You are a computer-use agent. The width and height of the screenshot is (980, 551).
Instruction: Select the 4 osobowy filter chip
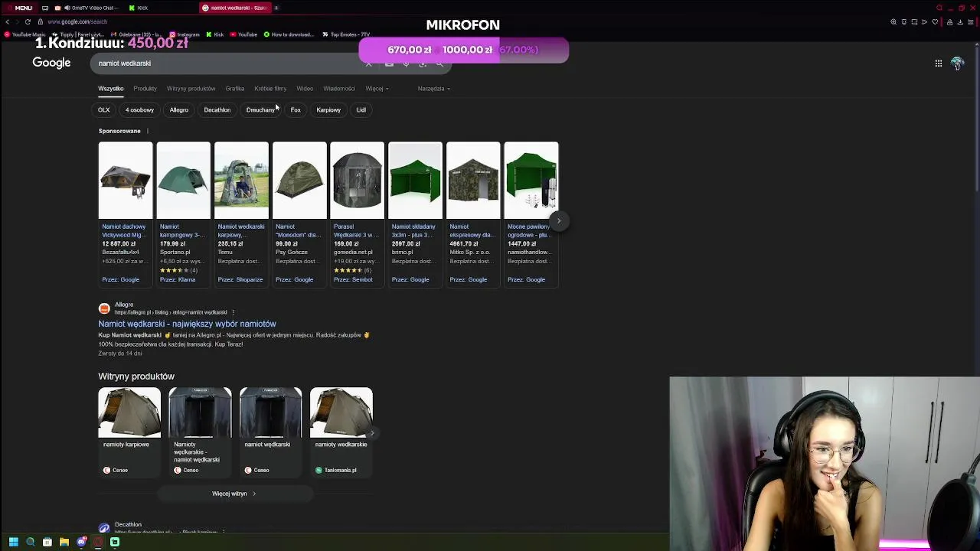point(139,110)
